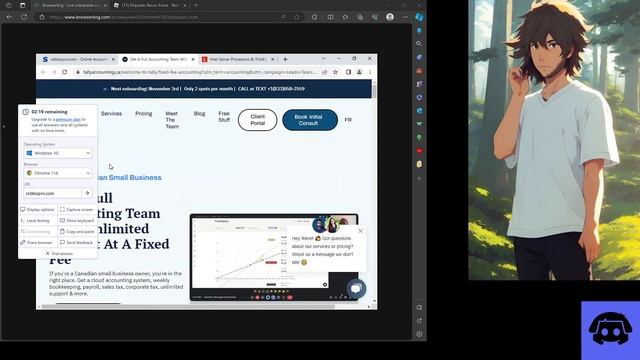Add page to Edge favorites star
The height and width of the screenshot is (360, 640).
point(297,17)
